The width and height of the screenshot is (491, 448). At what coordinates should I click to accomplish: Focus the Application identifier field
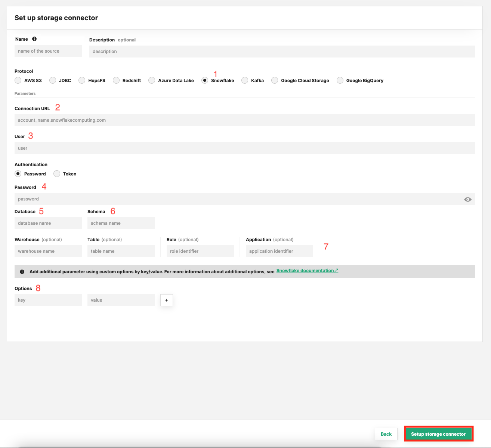coord(280,251)
